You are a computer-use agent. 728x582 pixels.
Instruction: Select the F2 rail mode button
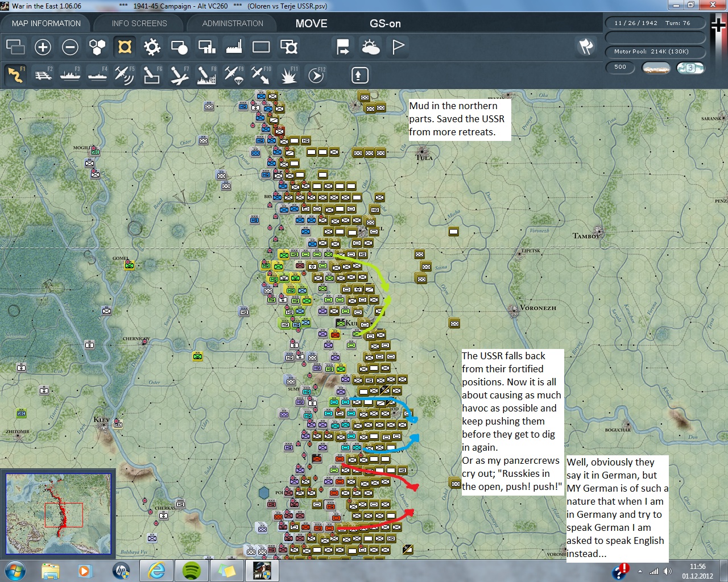coord(43,75)
